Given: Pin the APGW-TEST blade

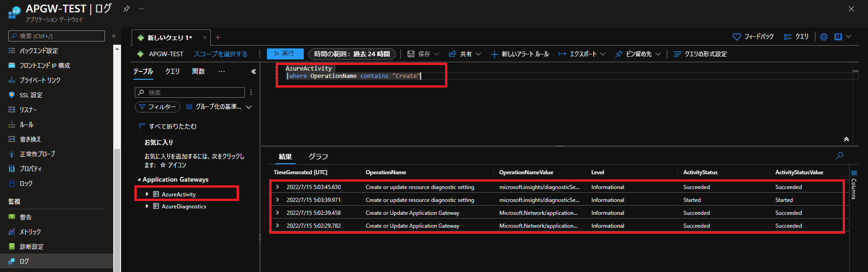Looking at the screenshot, I should coord(126,9).
